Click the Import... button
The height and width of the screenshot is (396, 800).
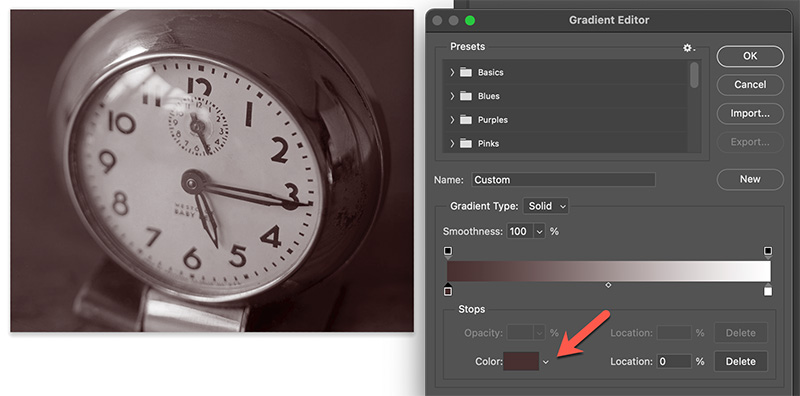click(x=750, y=113)
